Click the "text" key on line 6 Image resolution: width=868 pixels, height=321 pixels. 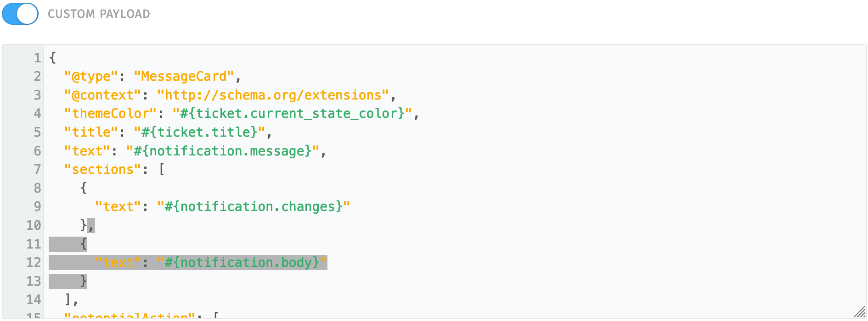[87, 151]
